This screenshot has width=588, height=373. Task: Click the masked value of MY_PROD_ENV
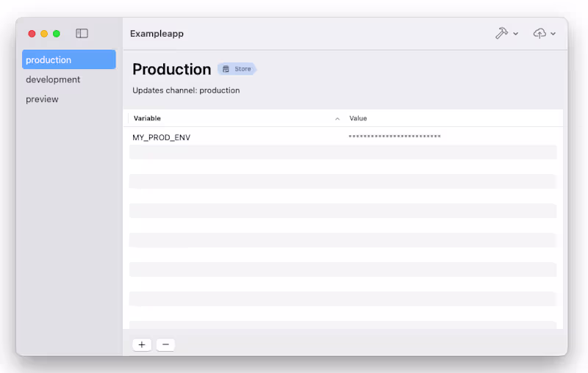(395, 137)
